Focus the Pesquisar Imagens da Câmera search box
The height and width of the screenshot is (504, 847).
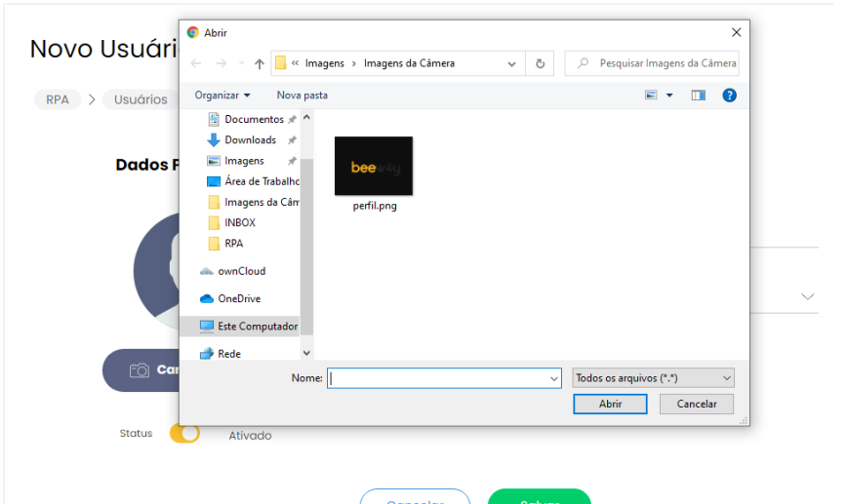point(652,63)
